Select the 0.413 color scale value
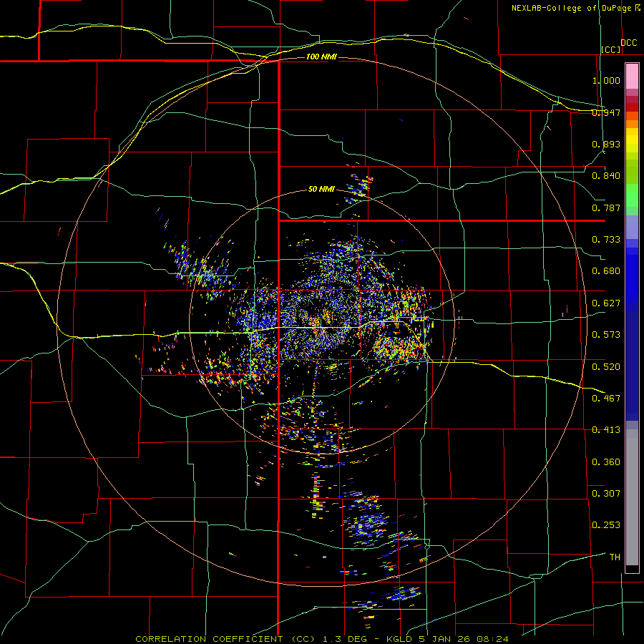The image size is (644, 644). (x=606, y=430)
